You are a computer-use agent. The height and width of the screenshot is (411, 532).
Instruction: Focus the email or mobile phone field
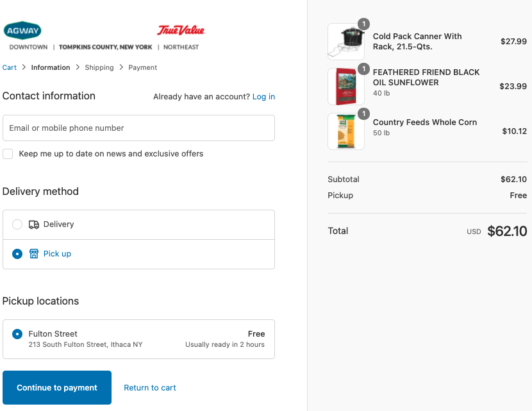(138, 128)
